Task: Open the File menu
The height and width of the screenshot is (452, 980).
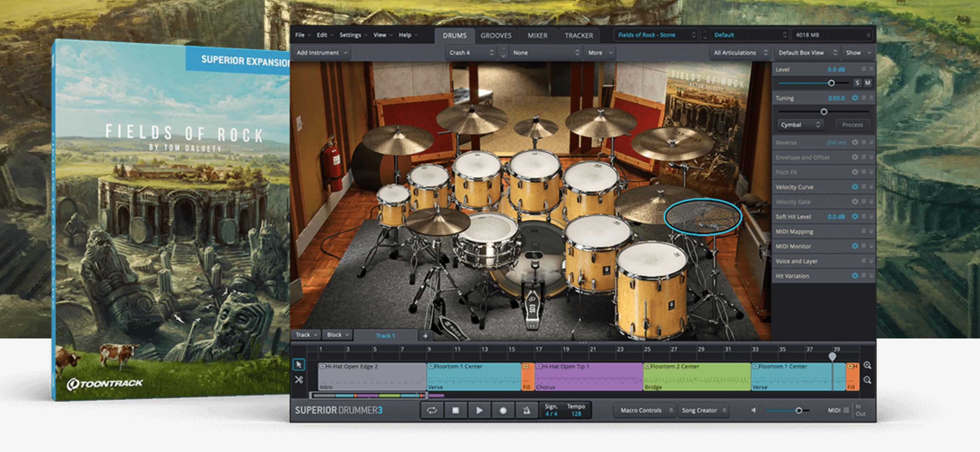Action: [303, 35]
